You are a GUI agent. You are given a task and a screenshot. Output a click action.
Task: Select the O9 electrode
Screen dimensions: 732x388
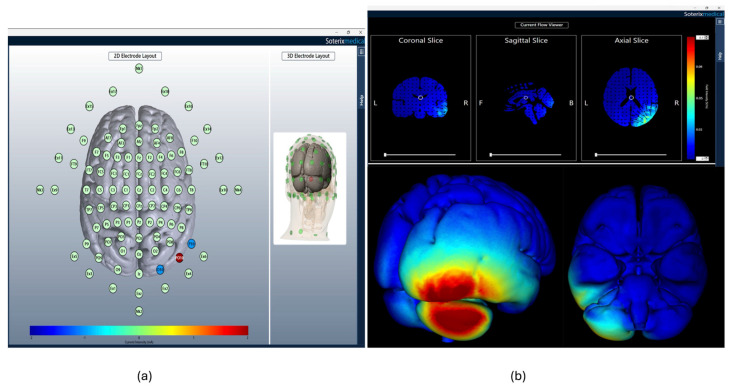[x=118, y=269]
